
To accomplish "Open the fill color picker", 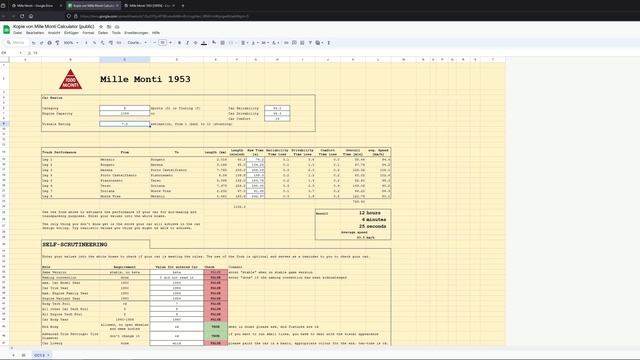I will (x=214, y=42).
